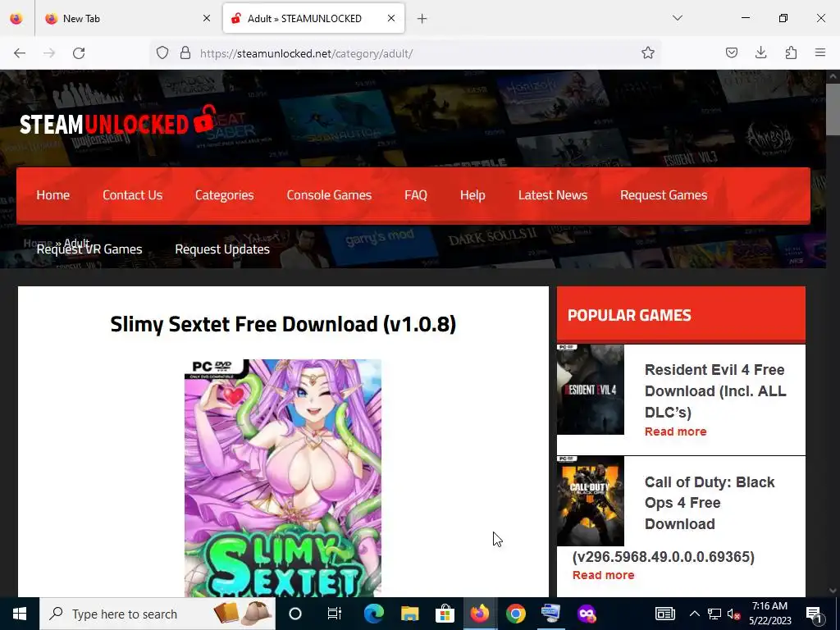
Task: Go to Console Games
Action: point(329,195)
